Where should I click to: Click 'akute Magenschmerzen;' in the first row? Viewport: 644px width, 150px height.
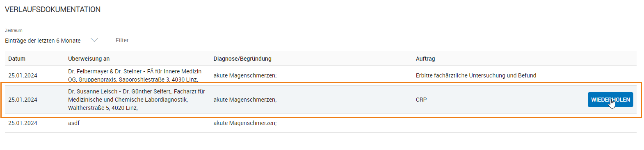click(245, 75)
